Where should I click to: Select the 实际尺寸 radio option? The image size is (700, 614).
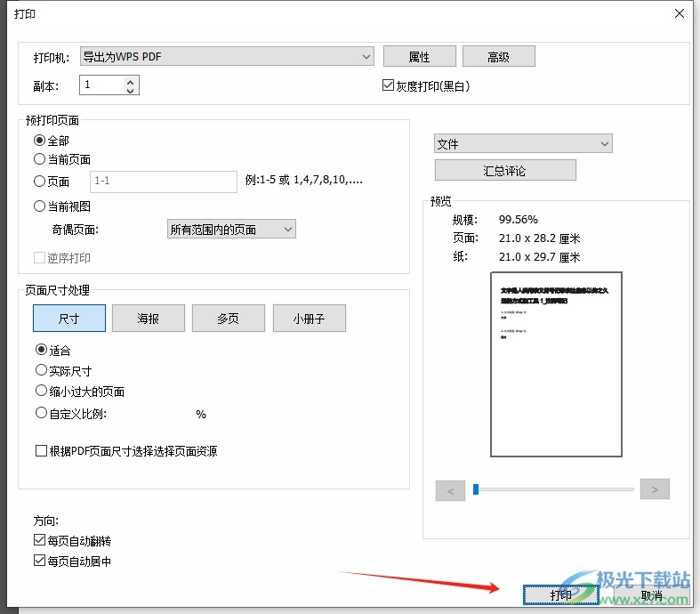(x=41, y=370)
